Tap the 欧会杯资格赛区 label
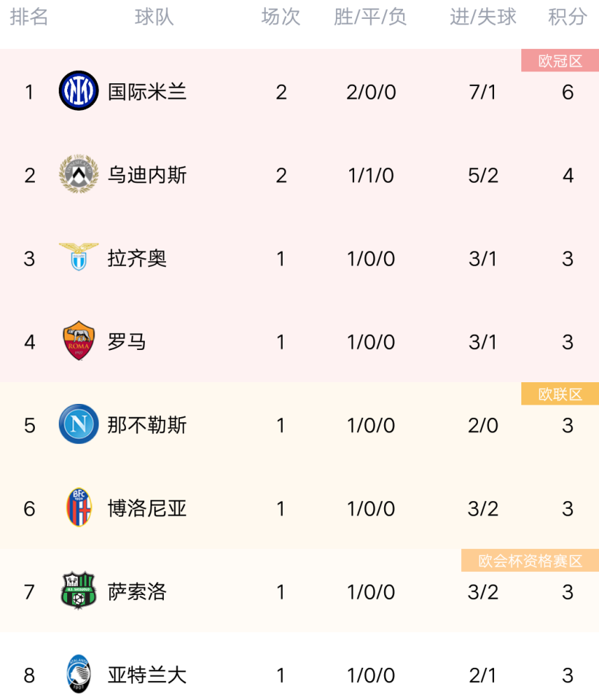599x700 pixels. tap(530, 561)
